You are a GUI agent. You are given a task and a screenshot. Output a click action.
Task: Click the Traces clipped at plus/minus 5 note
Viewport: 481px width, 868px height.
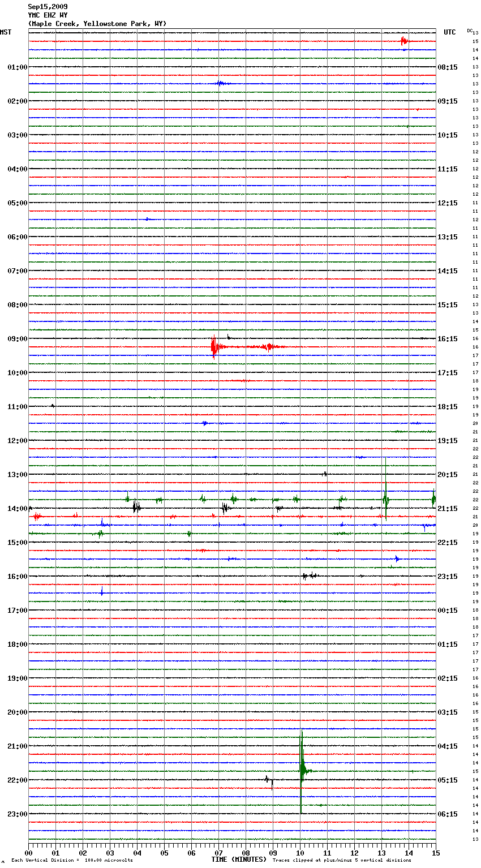coord(342,861)
